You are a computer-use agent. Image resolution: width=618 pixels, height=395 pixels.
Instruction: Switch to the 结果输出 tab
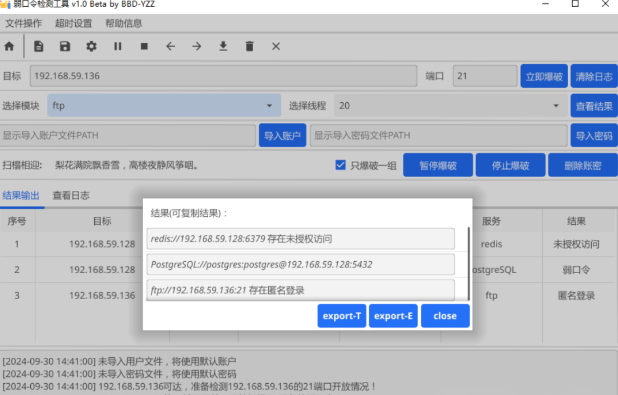[21, 196]
